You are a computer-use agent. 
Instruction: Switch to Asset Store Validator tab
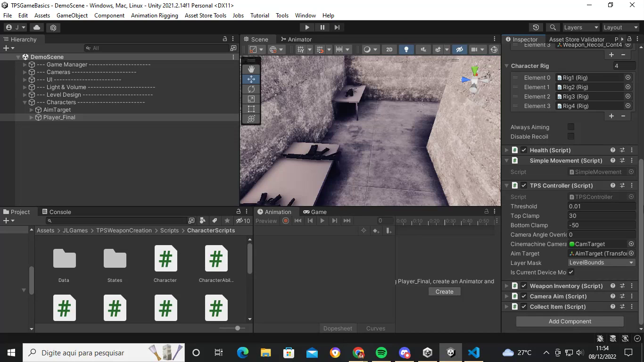(x=576, y=39)
